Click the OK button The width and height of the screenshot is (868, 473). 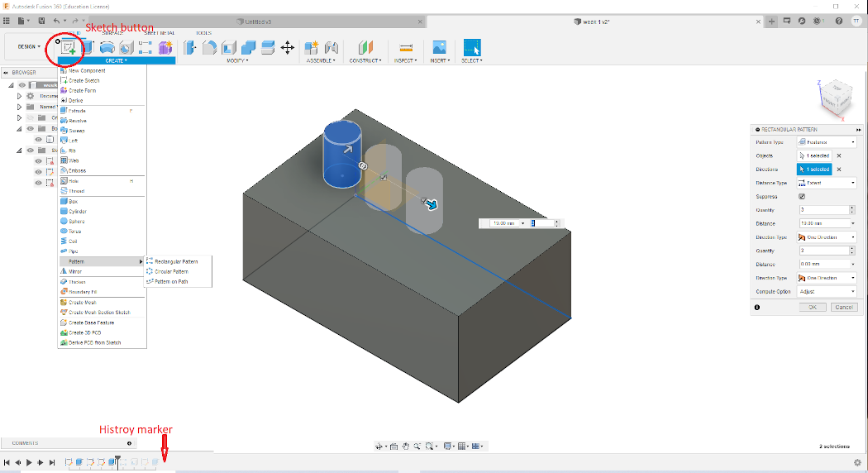[x=813, y=308]
